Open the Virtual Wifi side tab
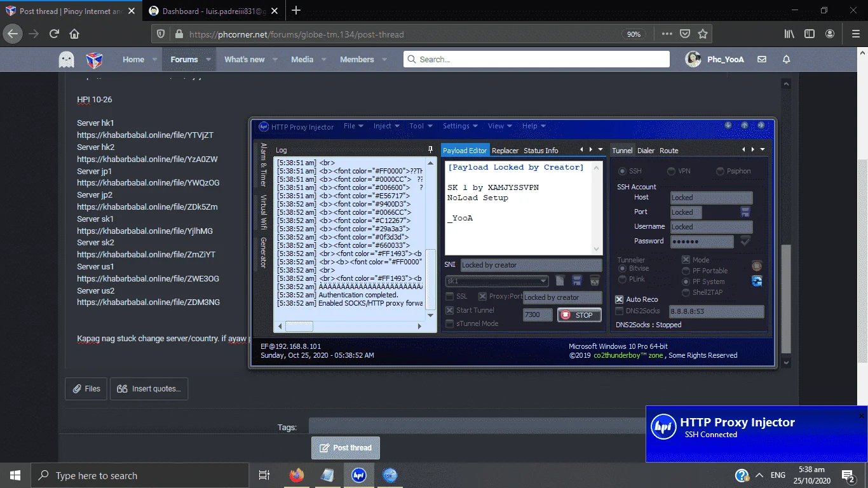Viewport: 868px width, 488px height. click(x=263, y=212)
